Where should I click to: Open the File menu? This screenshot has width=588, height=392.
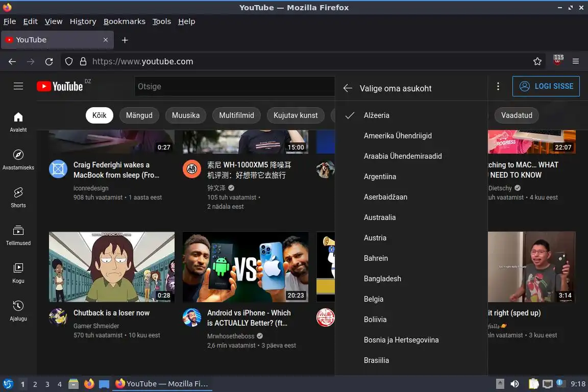click(10, 21)
